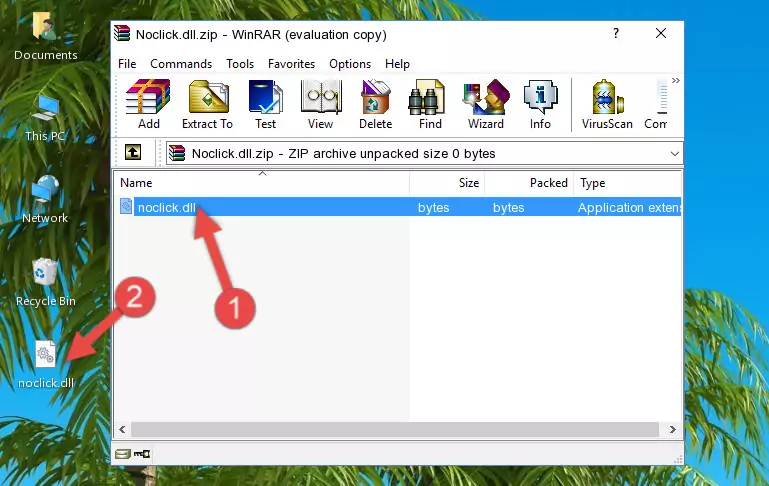Click the horizontal scrollbar left arrow
This screenshot has height=486, width=769.
pos(122,430)
